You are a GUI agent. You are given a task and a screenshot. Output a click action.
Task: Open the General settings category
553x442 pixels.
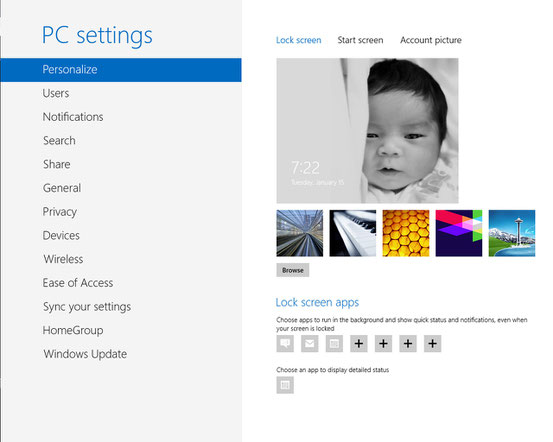tap(62, 188)
